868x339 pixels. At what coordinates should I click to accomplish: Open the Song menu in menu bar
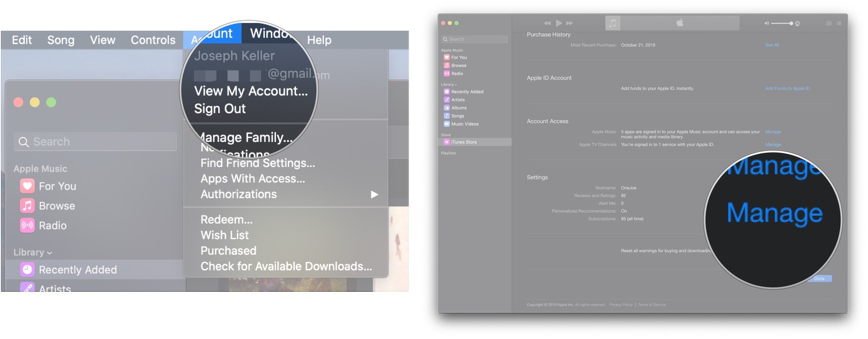(61, 40)
